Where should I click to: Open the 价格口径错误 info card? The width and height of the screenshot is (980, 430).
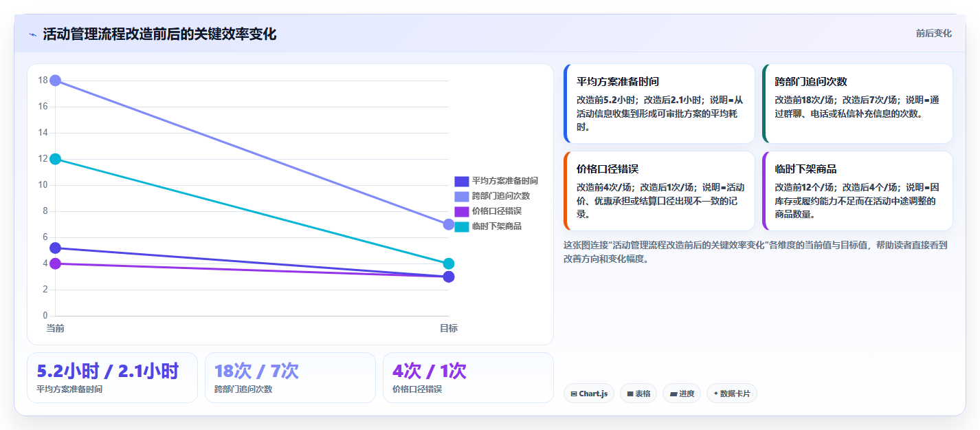[x=659, y=191]
